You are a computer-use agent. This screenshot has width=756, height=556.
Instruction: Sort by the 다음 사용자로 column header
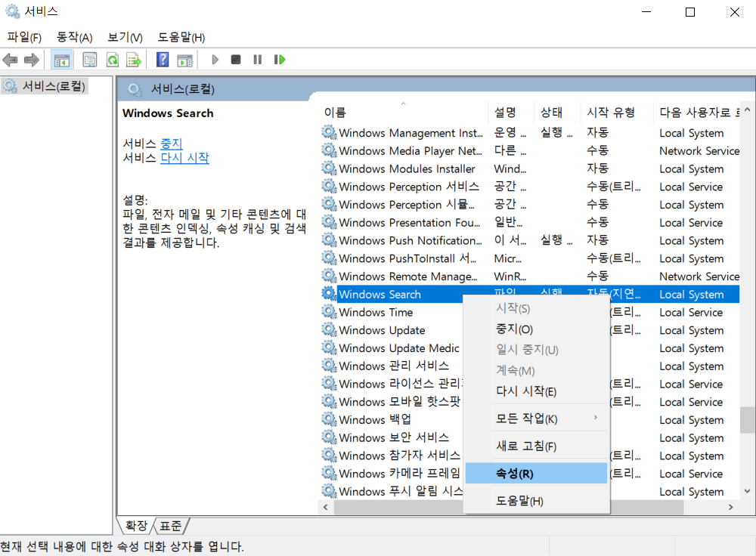pos(697,113)
